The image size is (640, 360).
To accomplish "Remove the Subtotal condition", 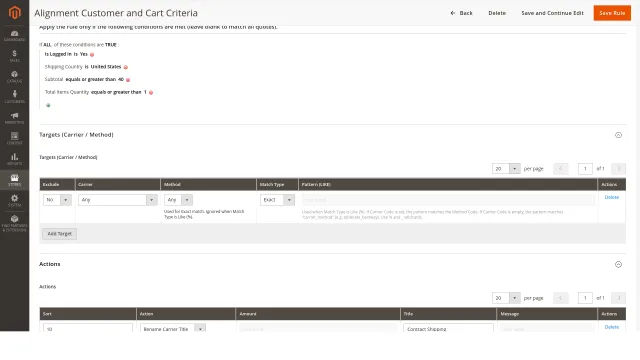I will pos(128,80).
